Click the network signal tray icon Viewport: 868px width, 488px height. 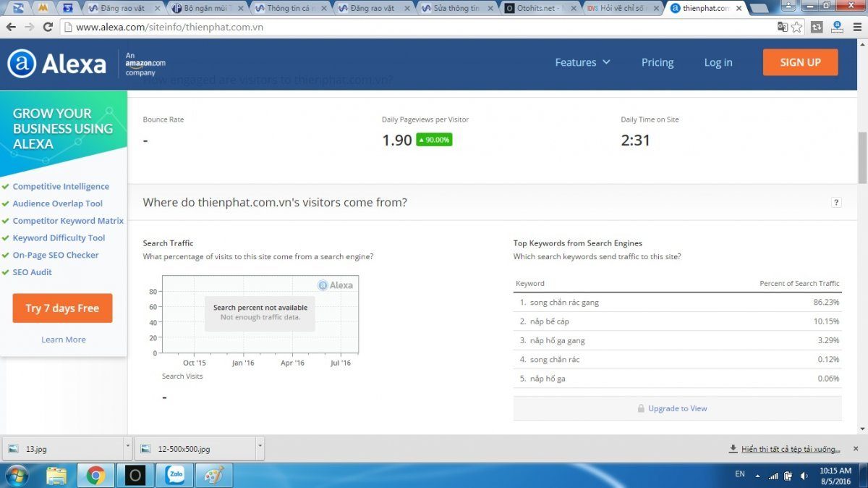click(773, 476)
